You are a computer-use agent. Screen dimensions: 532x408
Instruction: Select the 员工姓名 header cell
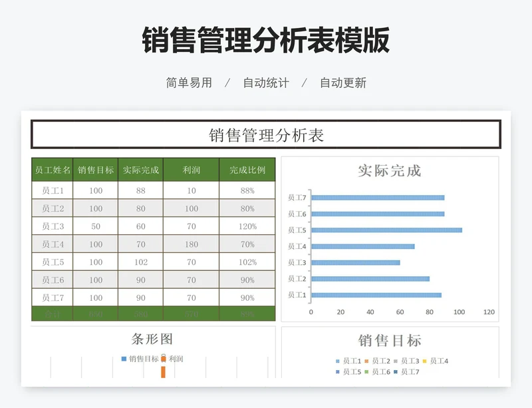53,170
